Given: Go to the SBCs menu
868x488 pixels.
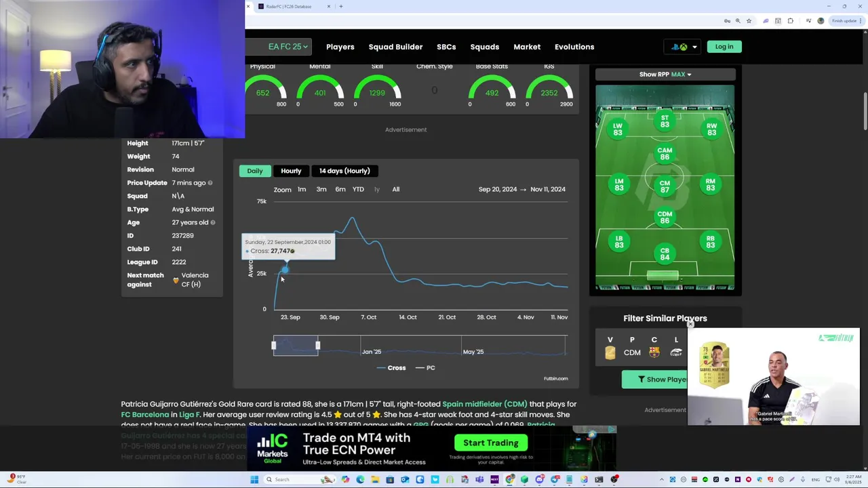Looking at the screenshot, I should click(446, 47).
